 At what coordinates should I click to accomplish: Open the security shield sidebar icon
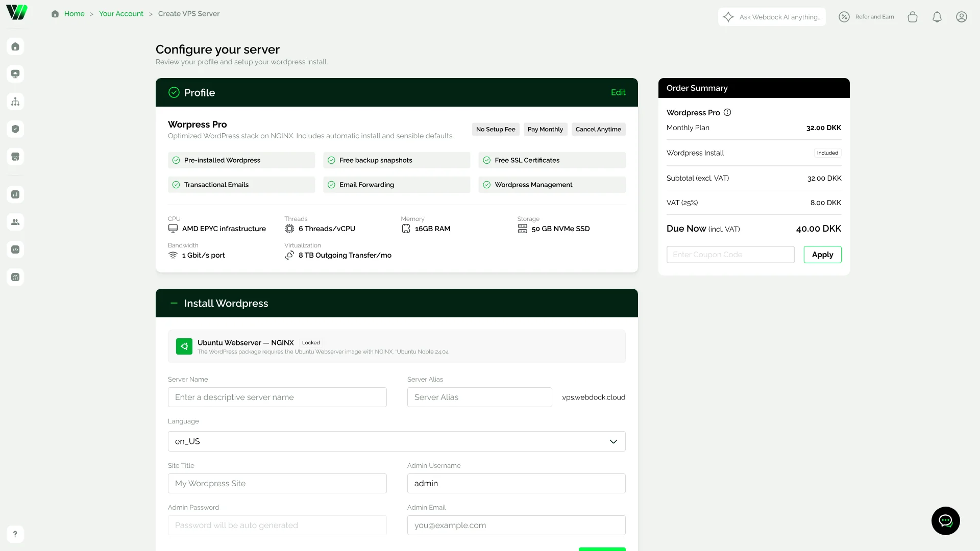pyautogui.click(x=15, y=130)
